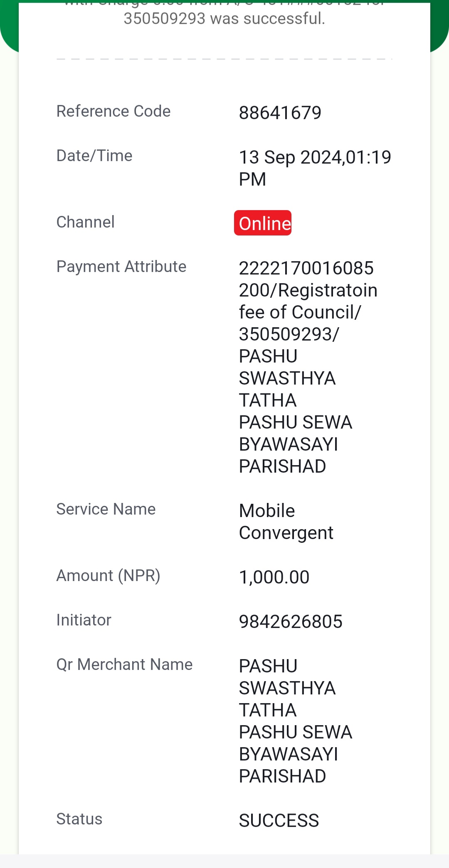This screenshot has width=449, height=868.
Task: Tap the Registratoin fee of Council text
Action: [308, 301]
